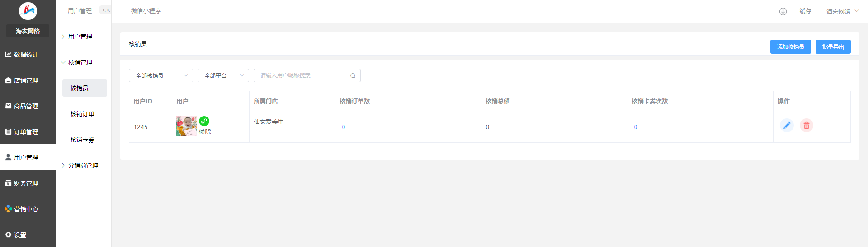Open the 全部平台 dropdown
The height and width of the screenshot is (247, 868).
223,75
